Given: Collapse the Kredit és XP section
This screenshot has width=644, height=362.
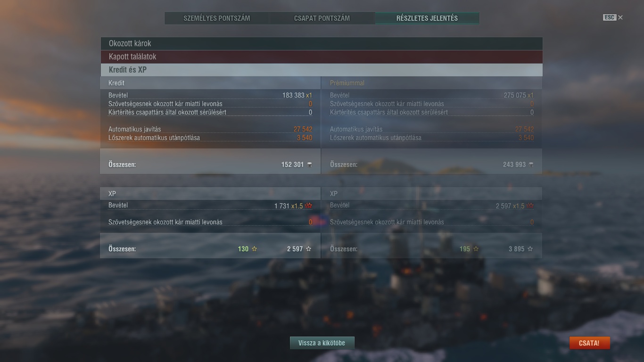Looking at the screenshot, I should coord(322,70).
